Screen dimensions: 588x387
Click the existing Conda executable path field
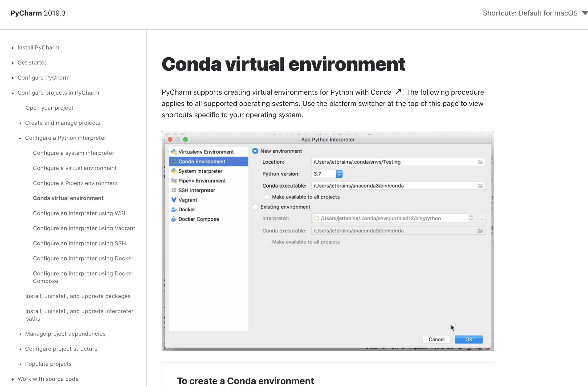[398, 230]
